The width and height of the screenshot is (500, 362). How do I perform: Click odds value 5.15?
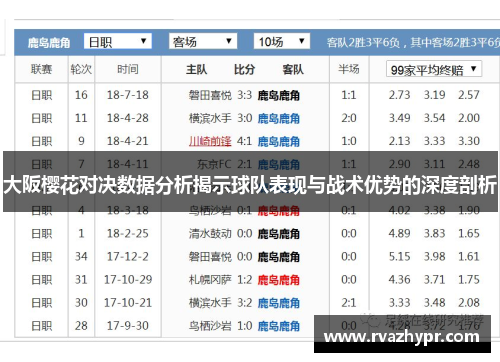399,256
